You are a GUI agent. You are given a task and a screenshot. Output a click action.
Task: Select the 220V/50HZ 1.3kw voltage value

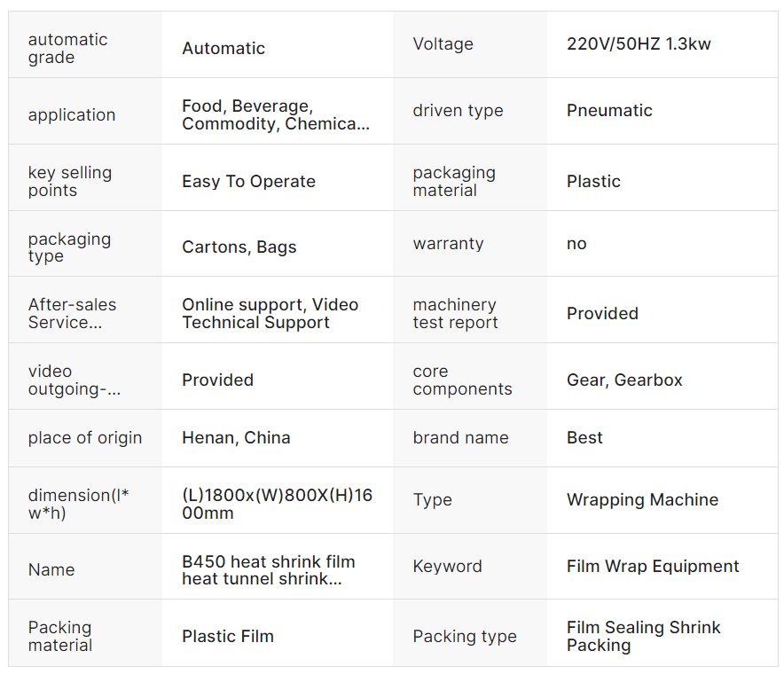(639, 44)
